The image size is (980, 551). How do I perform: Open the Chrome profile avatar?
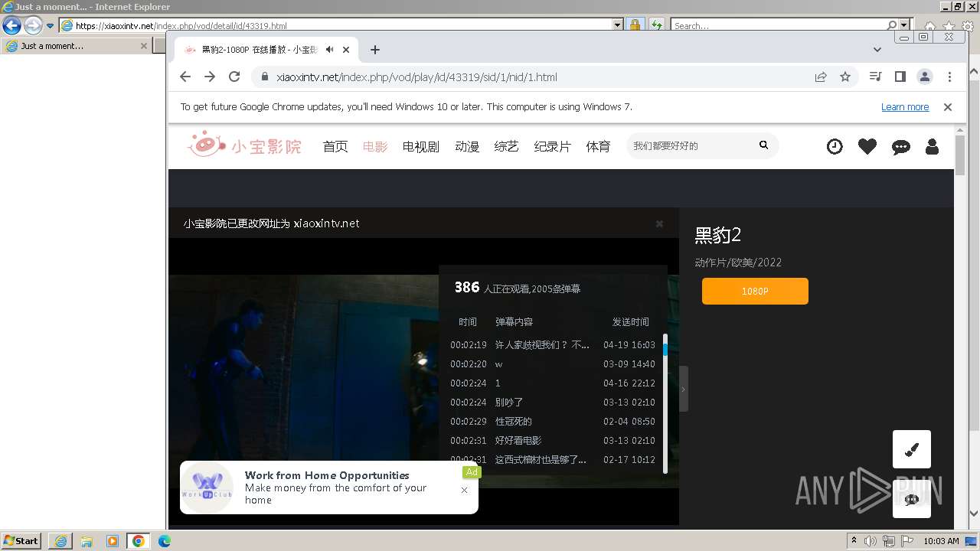coord(925,77)
